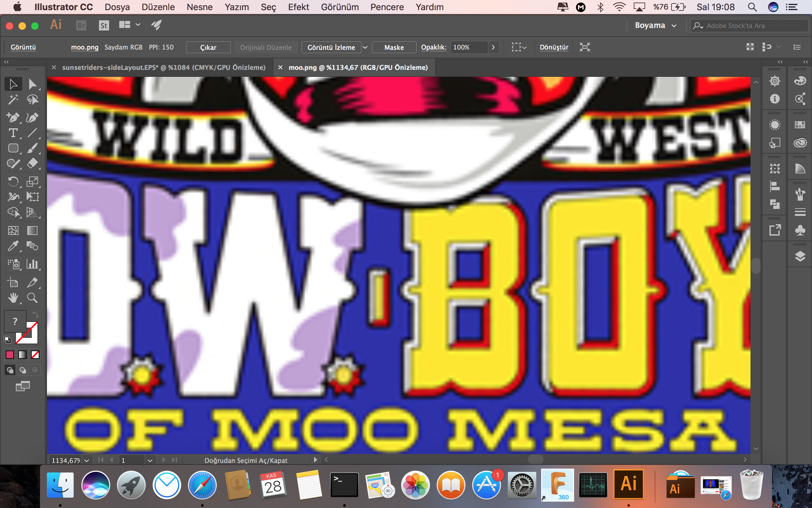This screenshot has width=812, height=508.
Task: Select the Rotate tool
Action: point(13,182)
